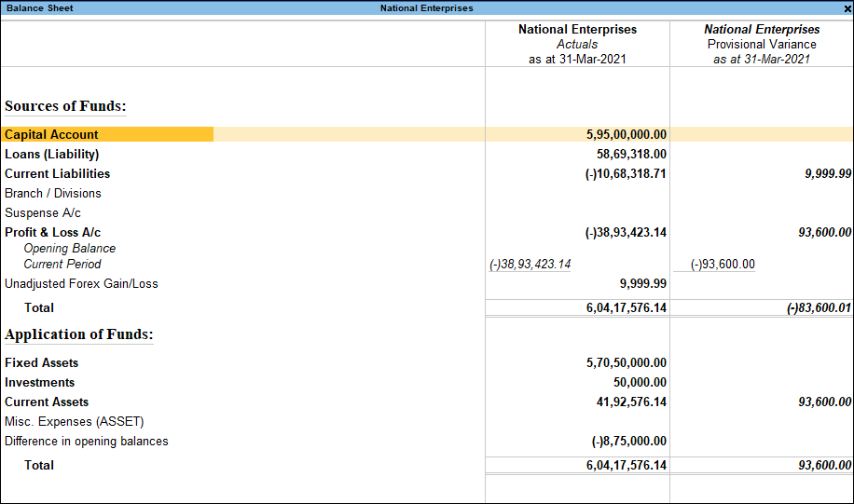Select Opening Balance under Profit & Loss
Viewport: 854px width, 504px height.
point(70,248)
